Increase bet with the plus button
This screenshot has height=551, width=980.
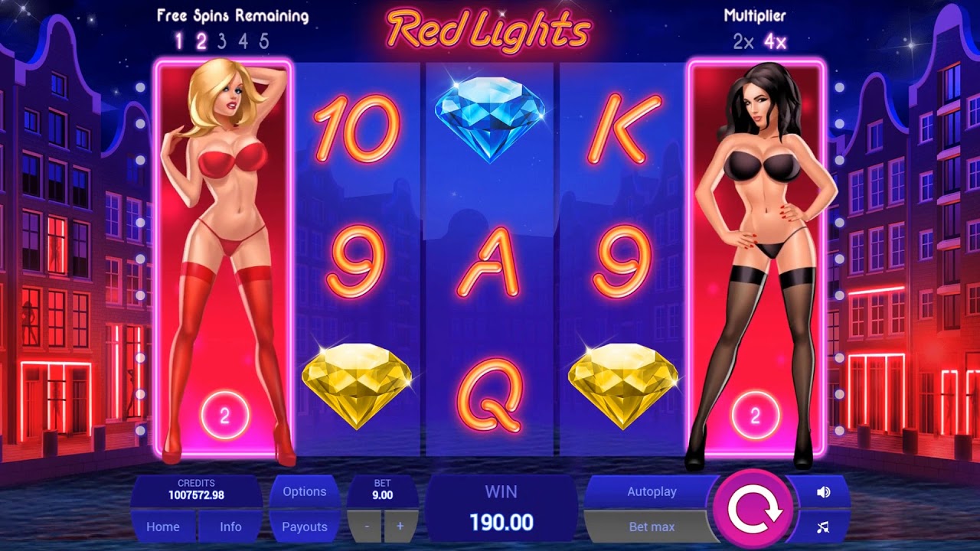click(x=400, y=527)
